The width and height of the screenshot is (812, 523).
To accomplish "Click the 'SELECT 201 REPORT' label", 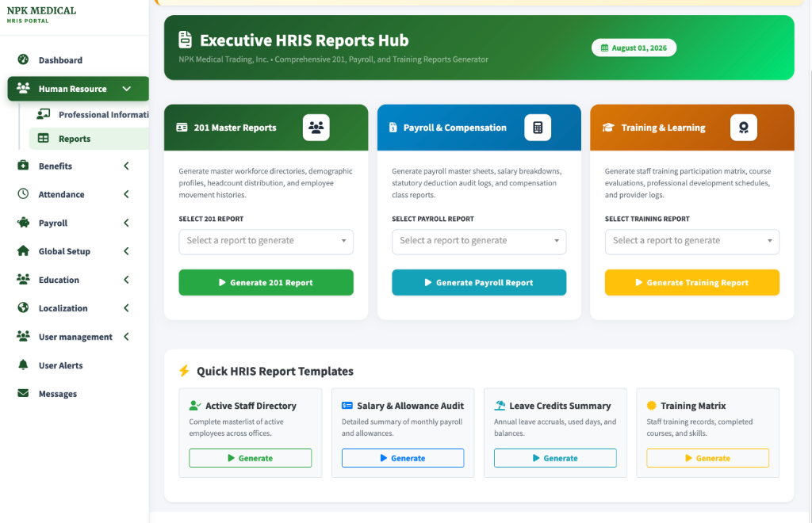I will (x=211, y=219).
